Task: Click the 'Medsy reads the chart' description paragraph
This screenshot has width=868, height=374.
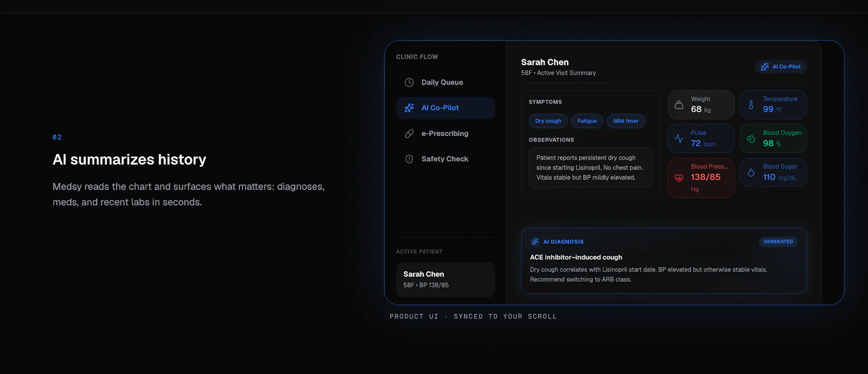Action: click(189, 194)
